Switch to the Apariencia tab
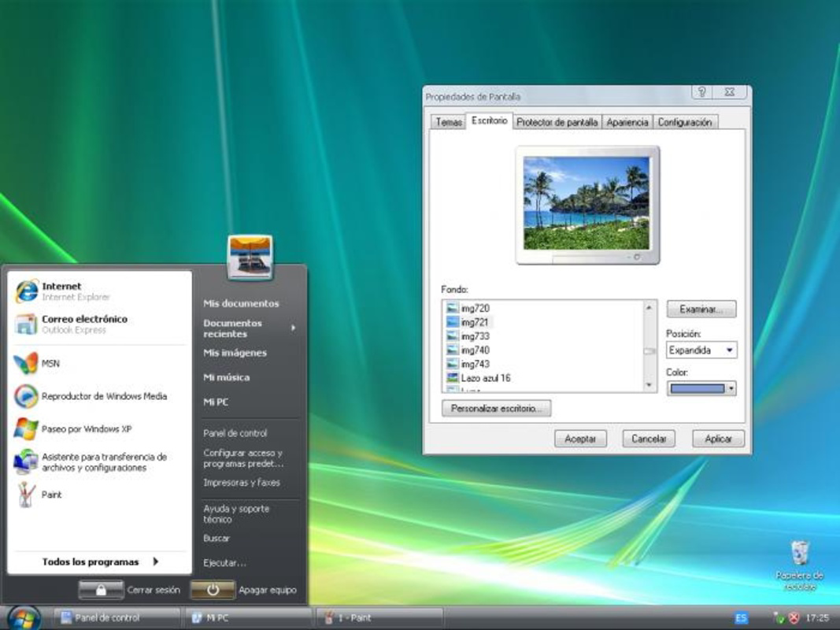 627,121
